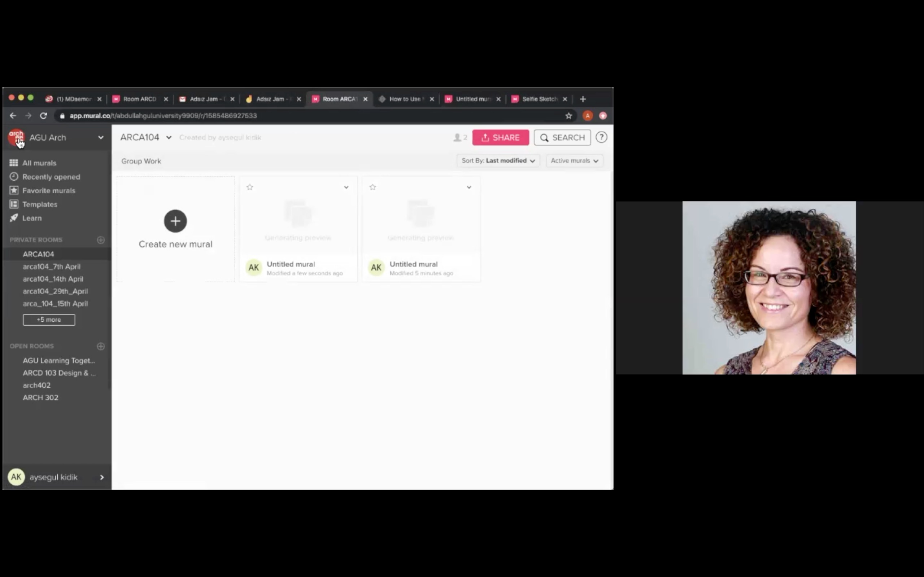
Task: Select the ARCD 103 Design open room
Action: point(58,372)
